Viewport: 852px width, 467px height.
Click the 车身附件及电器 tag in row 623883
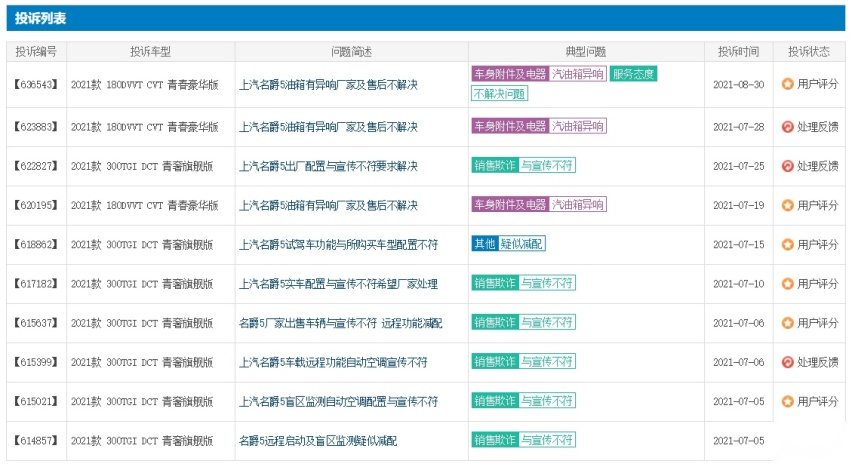[x=510, y=126]
